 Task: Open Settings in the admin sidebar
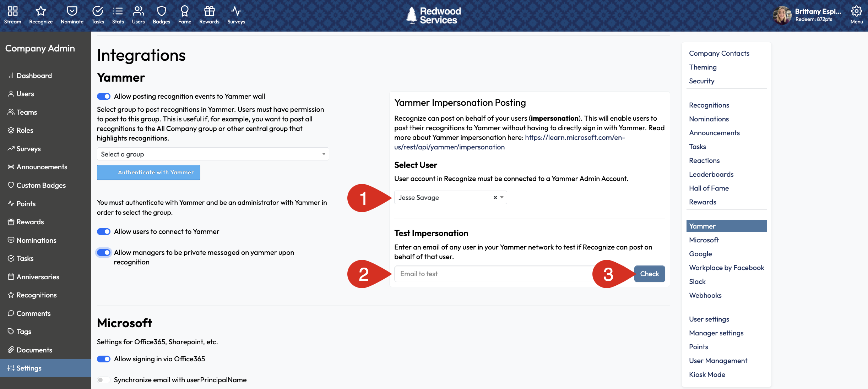(45, 368)
